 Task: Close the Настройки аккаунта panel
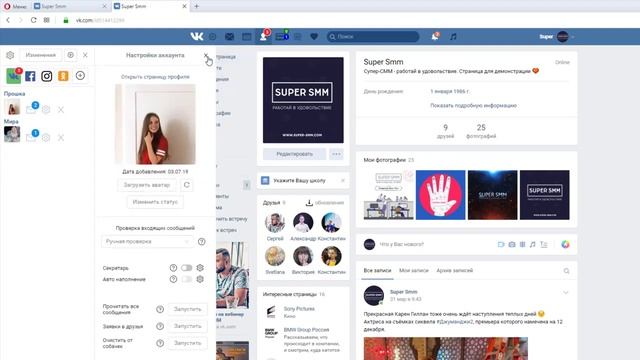coord(206,55)
